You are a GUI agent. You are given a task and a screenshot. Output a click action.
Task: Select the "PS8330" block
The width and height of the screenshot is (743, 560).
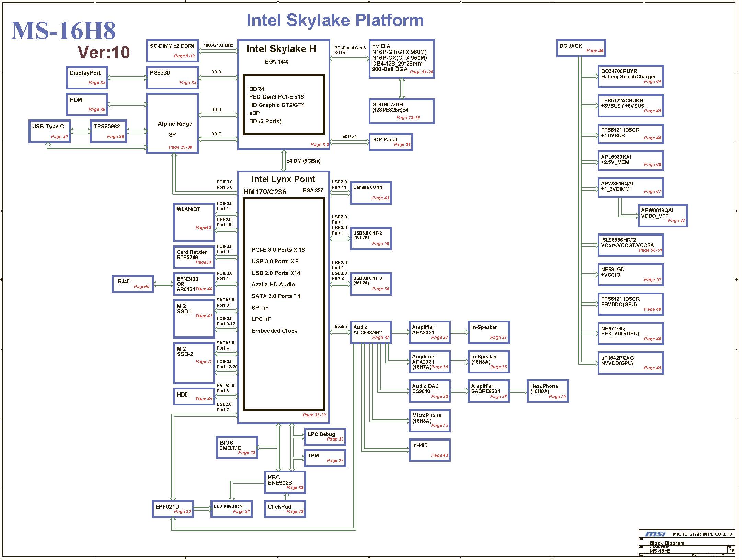(x=173, y=78)
